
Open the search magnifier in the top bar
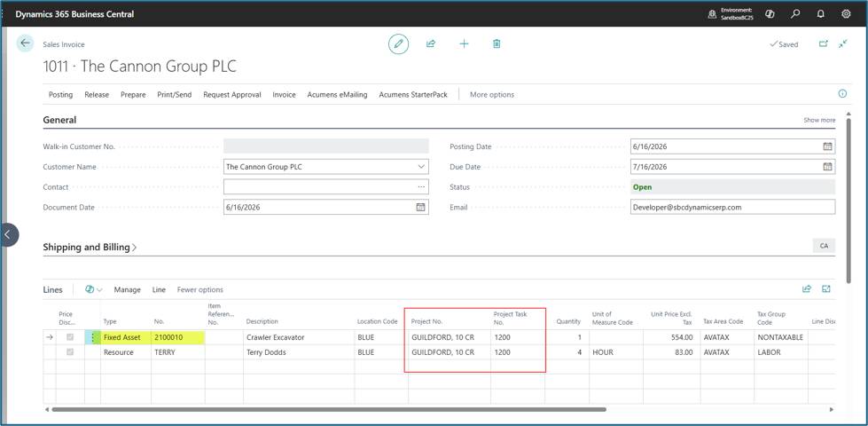(795, 14)
